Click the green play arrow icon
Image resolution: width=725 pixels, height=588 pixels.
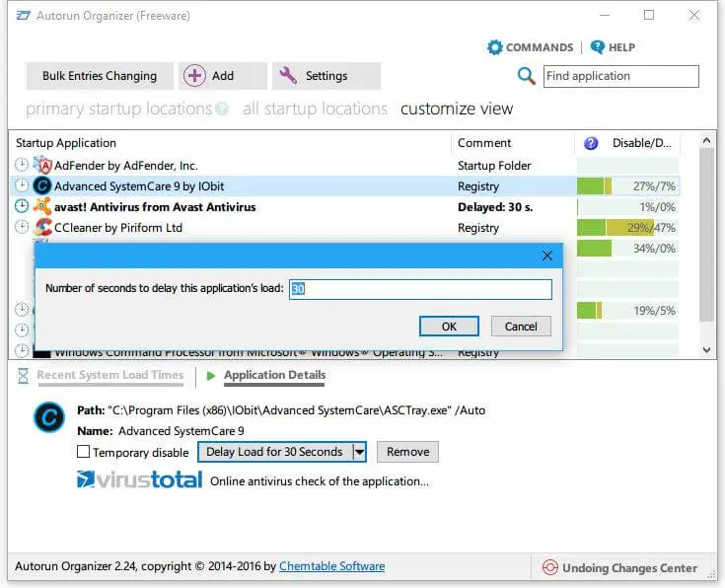click(x=211, y=376)
